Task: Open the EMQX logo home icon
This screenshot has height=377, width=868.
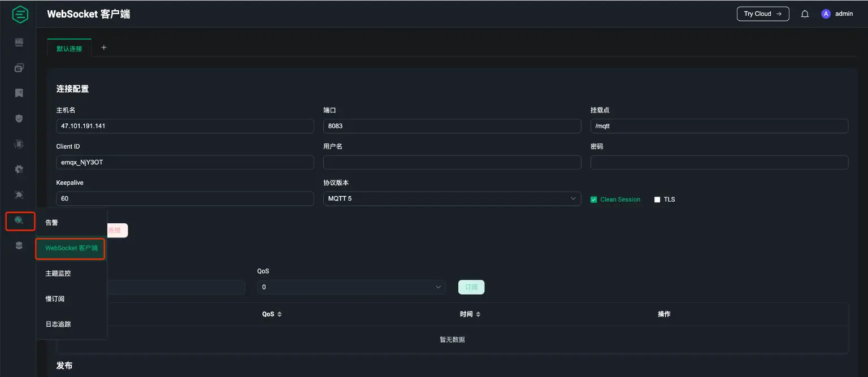Action: (x=20, y=14)
